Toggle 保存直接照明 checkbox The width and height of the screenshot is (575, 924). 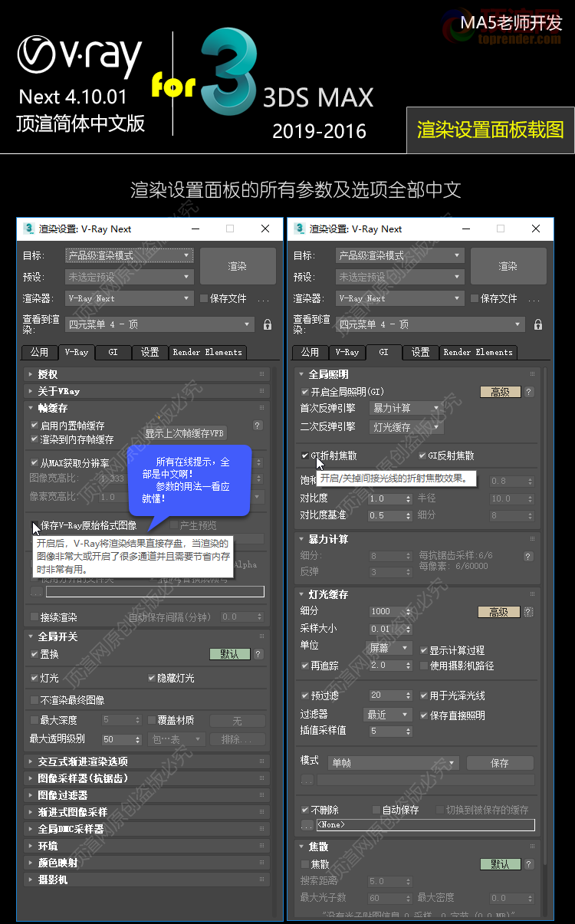coord(424,715)
